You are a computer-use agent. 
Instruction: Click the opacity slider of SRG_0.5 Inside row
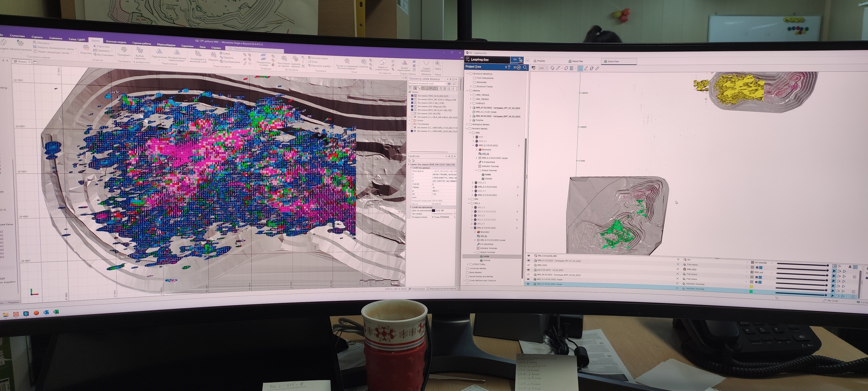pyautogui.click(x=801, y=294)
